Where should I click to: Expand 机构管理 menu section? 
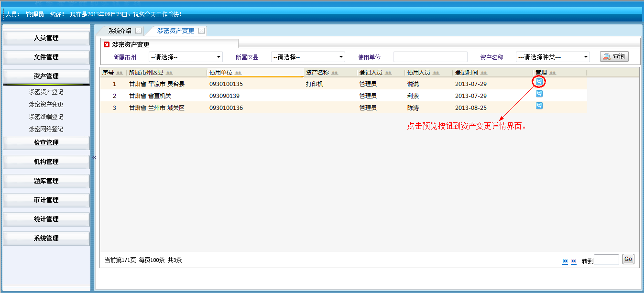pyautogui.click(x=46, y=162)
